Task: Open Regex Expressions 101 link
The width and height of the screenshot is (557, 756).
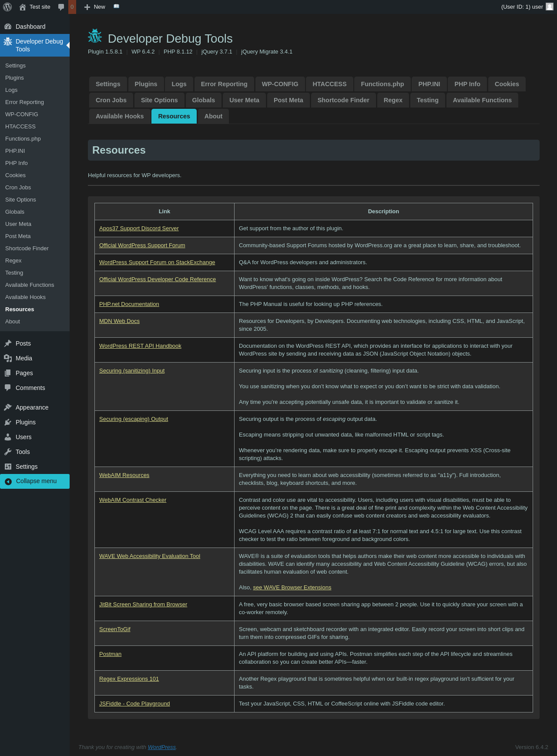Action: tap(129, 679)
